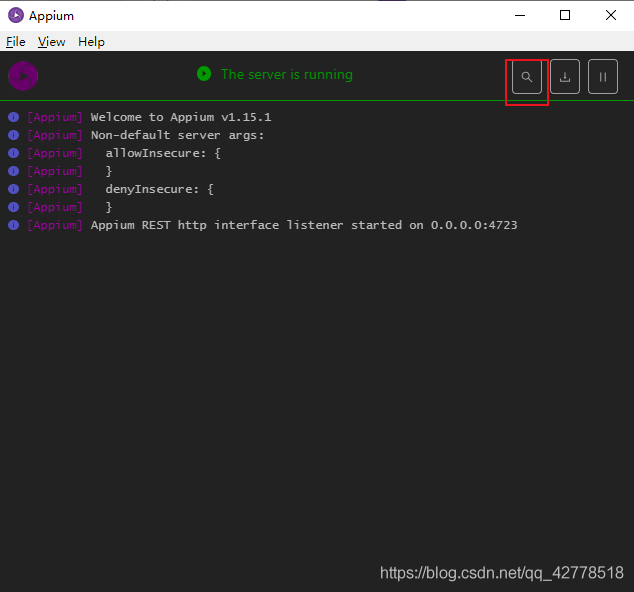
Task: Click the 'REST http interface listener started' log line
Action: (x=304, y=225)
